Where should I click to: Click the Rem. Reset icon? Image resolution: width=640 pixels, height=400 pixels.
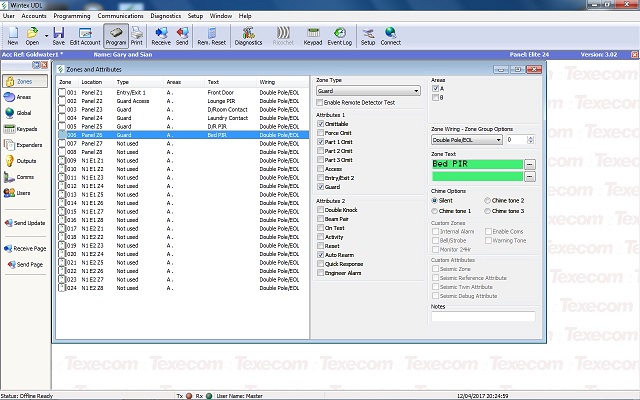tap(212, 37)
